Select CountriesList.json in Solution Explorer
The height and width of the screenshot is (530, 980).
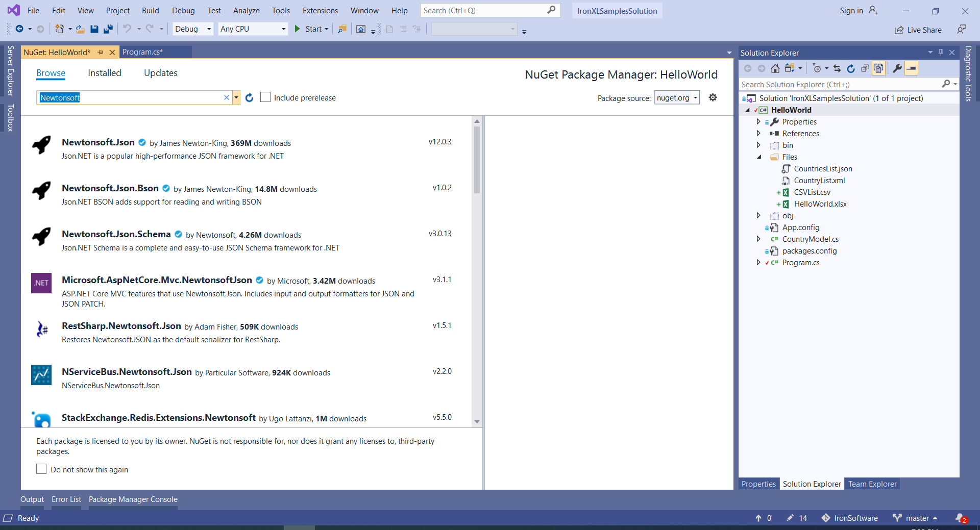pyautogui.click(x=823, y=169)
